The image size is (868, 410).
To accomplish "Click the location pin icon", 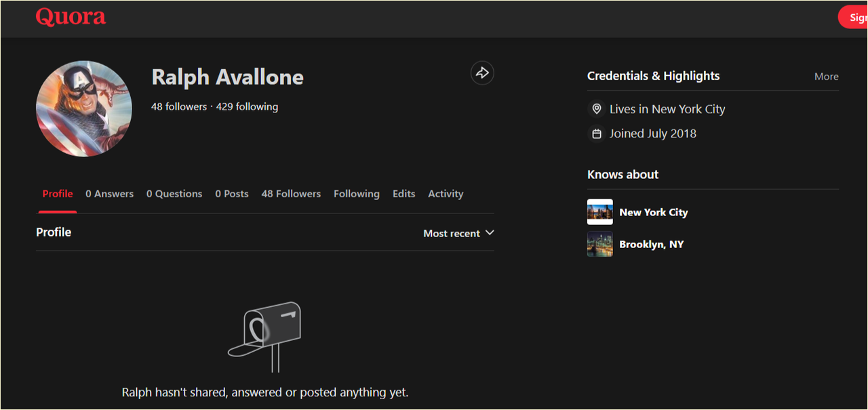I will click(597, 109).
